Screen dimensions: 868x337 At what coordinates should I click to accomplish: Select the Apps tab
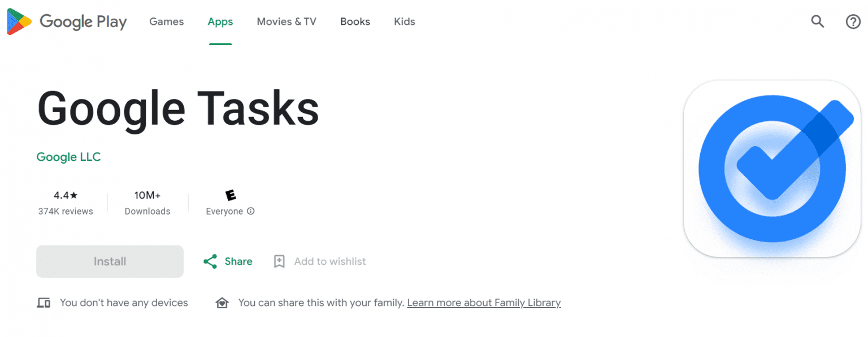click(220, 22)
